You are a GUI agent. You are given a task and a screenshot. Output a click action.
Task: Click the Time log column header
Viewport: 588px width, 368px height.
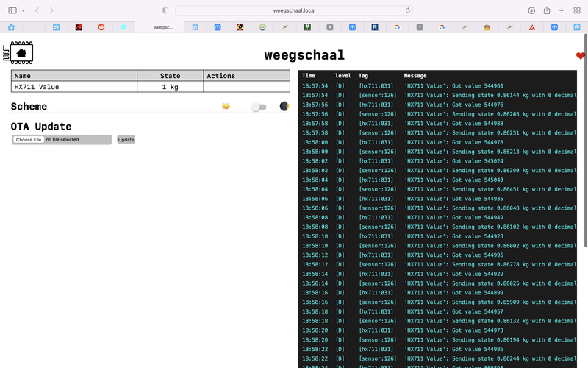309,76
